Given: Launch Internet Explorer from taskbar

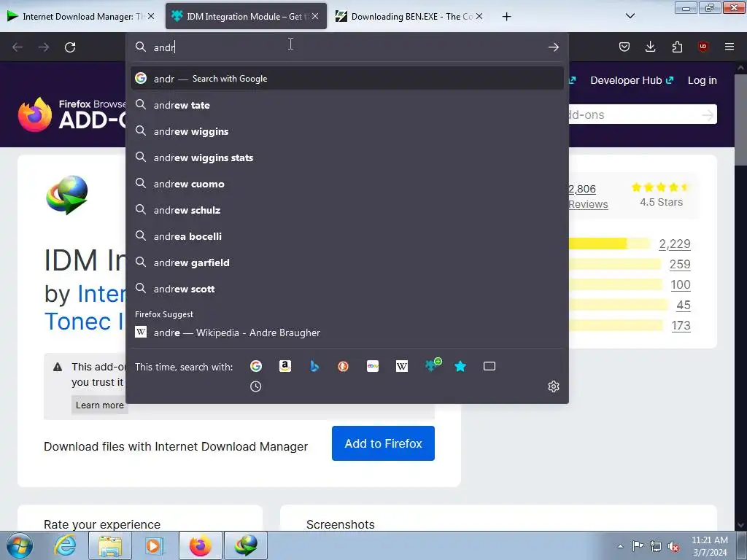Looking at the screenshot, I should click(65, 545).
